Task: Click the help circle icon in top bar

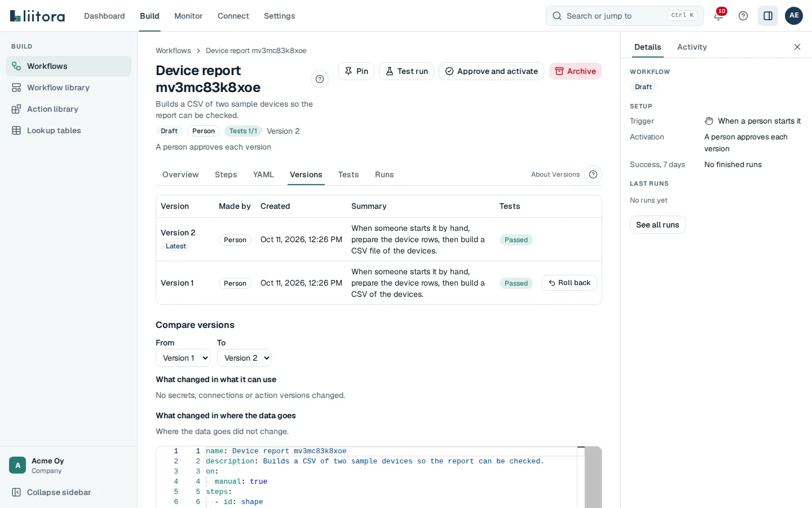Action: [x=743, y=16]
